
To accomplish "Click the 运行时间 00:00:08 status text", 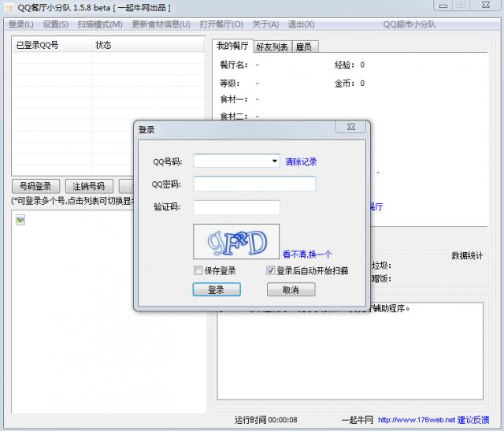I will (x=266, y=420).
